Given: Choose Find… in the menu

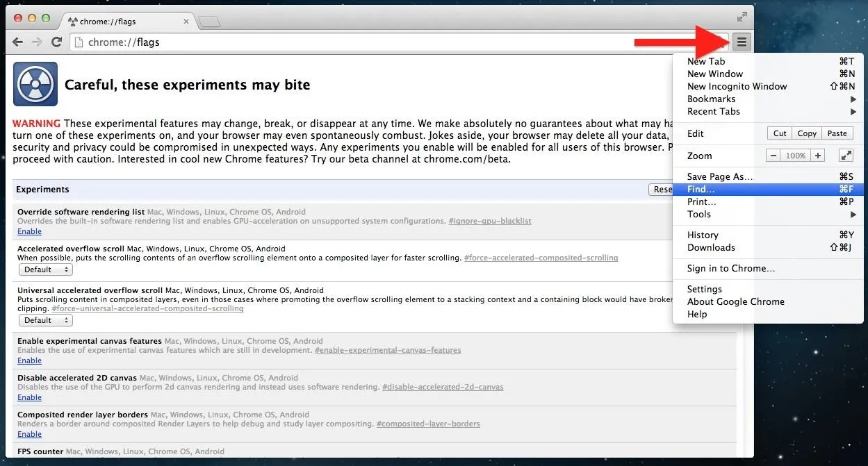Looking at the screenshot, I should coord(768,190).
